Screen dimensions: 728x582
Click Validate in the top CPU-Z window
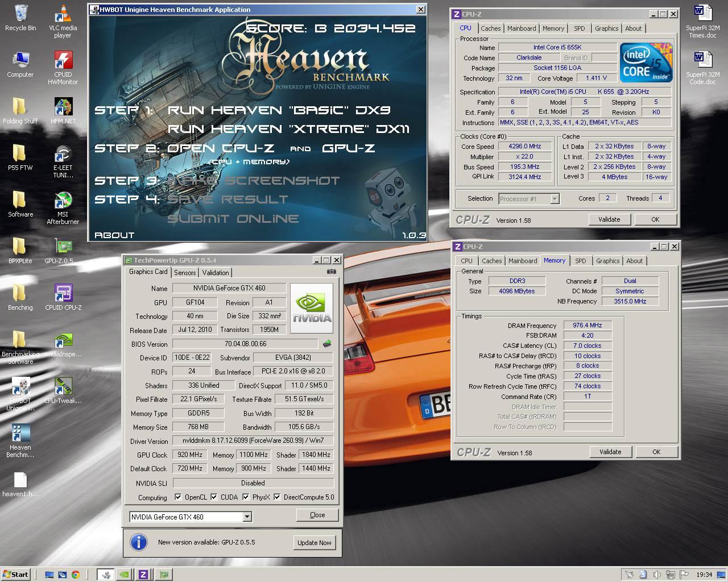pos(609,219)
